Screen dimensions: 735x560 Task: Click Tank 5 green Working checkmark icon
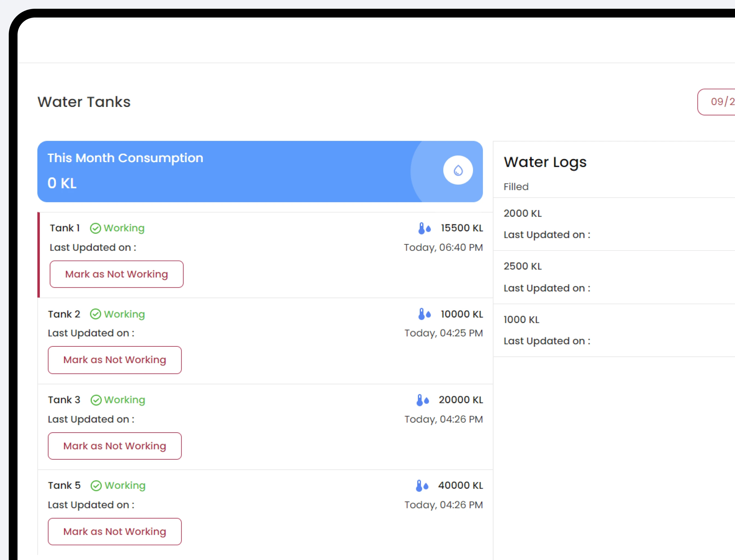coord(96,486)
